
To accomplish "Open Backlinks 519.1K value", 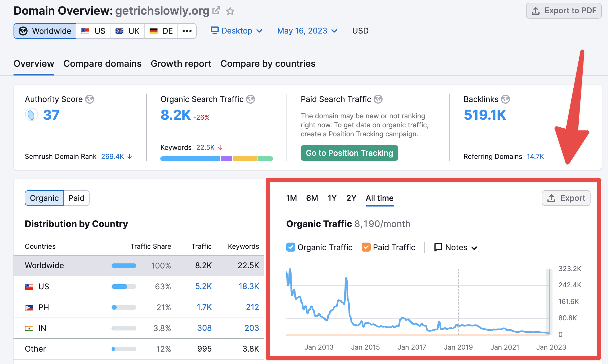I will point(485,115).
